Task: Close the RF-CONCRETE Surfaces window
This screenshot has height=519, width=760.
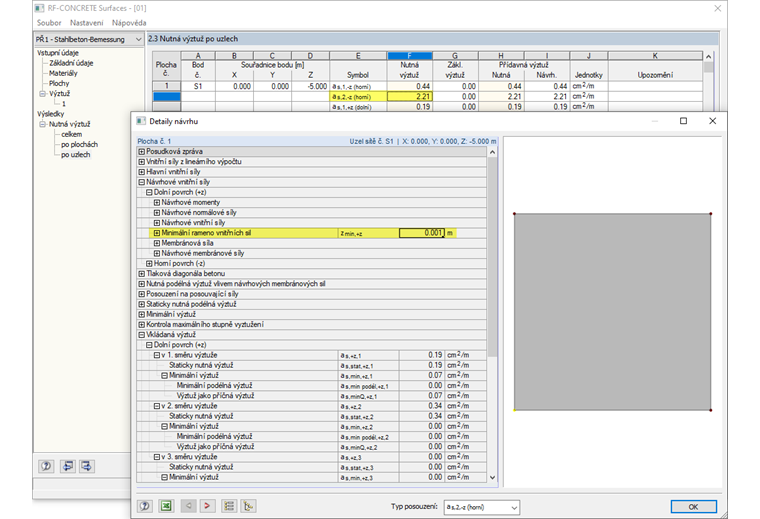Action: (x=718, y=8)
